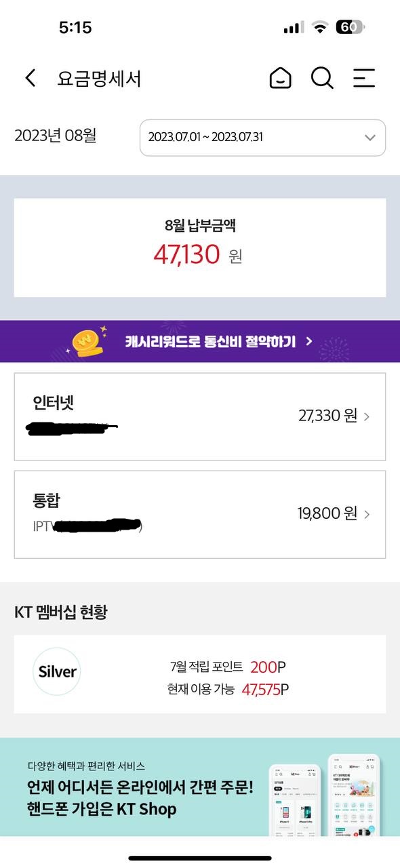Tap the Silver membership badge
400x868 pixels.
coord(57,672)
